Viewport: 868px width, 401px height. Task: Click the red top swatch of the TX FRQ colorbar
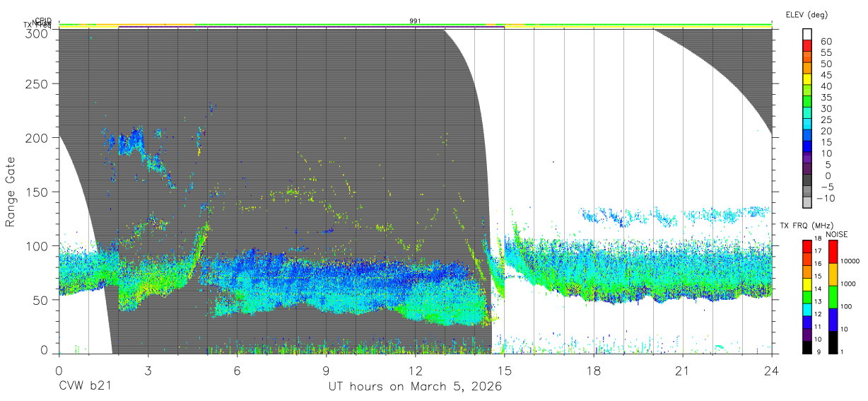pos(808,246)
